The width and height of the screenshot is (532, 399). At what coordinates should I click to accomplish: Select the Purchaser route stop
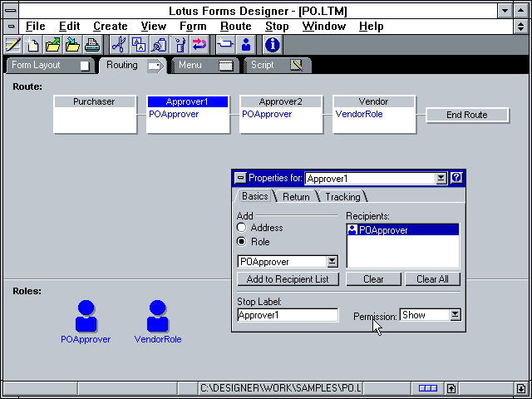(95, 115)
